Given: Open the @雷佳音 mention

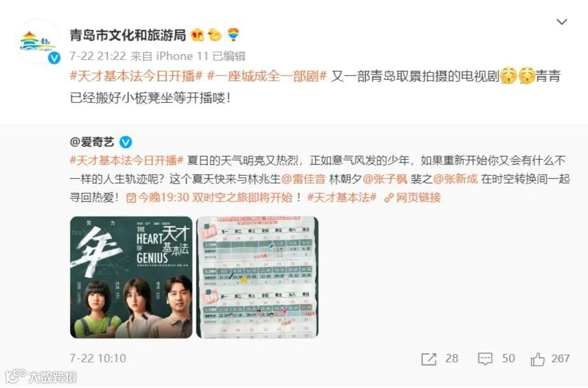Looking at the screenshot, I should pyautogui.click(x=303, y=179).
